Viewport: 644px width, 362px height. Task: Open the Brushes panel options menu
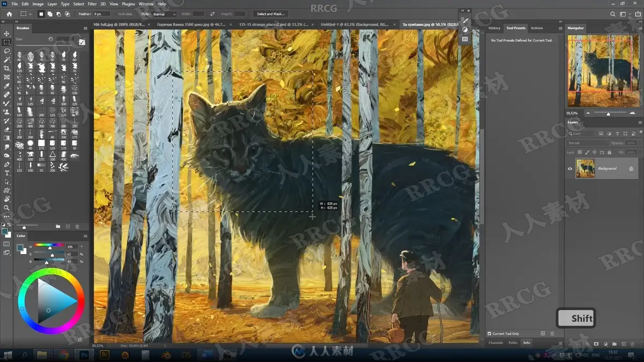click(x=85, y=28)
